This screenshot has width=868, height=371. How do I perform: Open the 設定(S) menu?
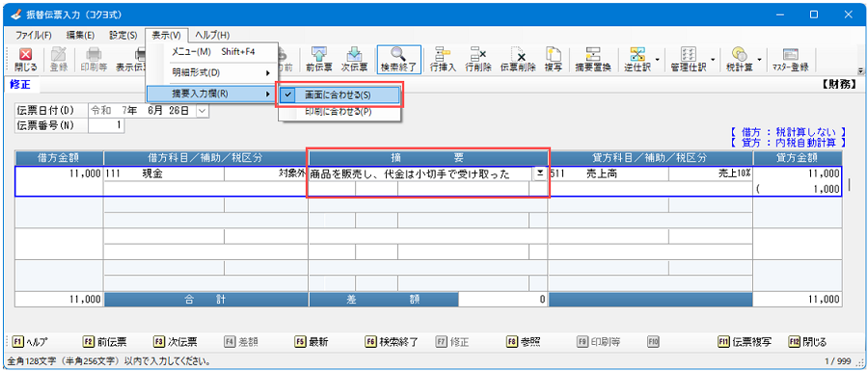tap(122, 35)
